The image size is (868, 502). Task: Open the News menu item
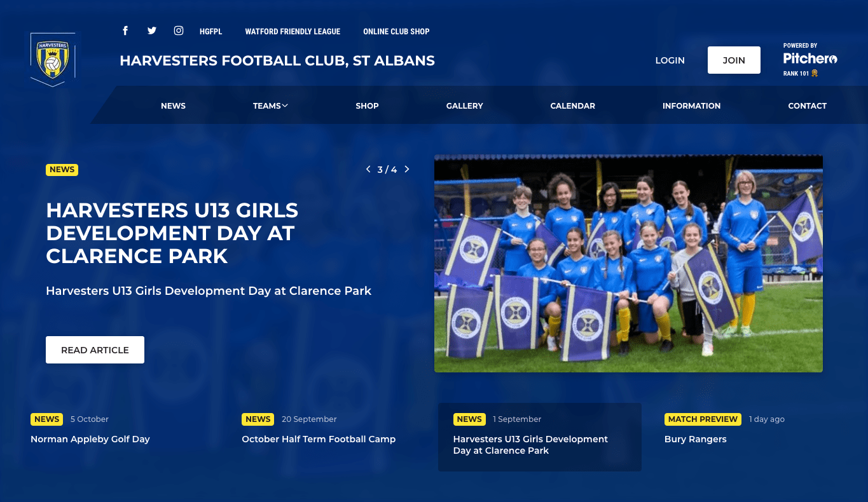[173, 106]
